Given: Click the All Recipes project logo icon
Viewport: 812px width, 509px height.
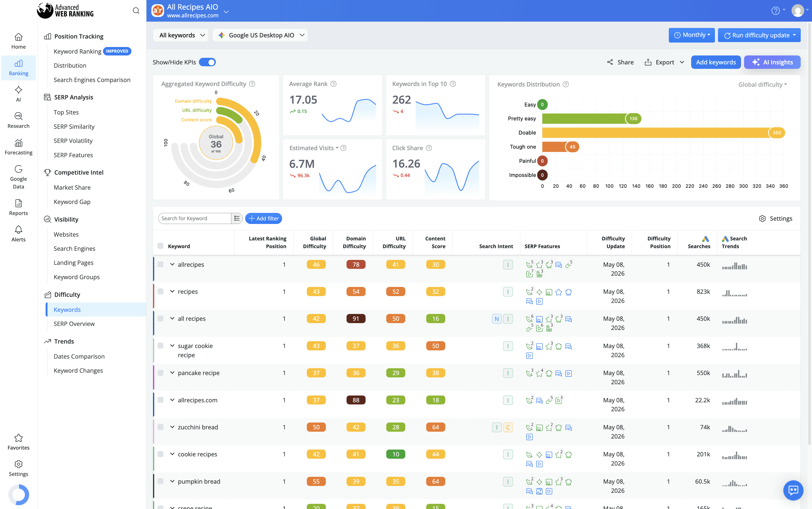Looking at the screenshot, I should click(158, 11).
